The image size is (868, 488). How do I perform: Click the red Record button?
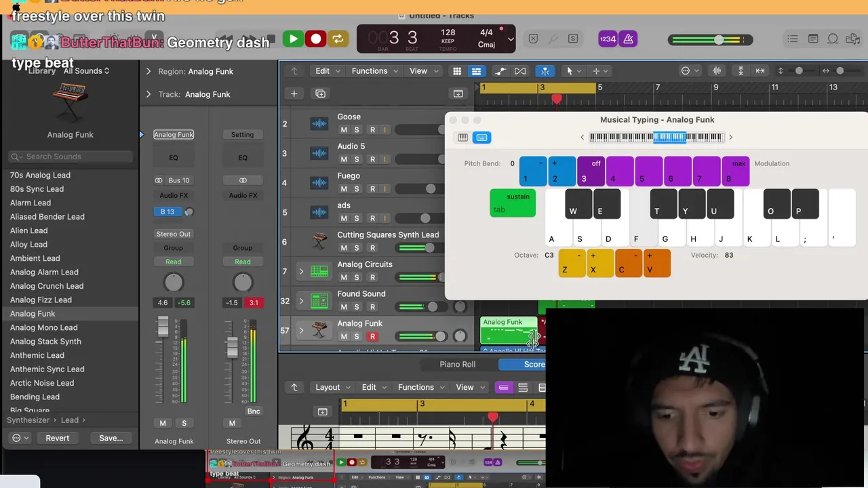click(x=315, y=39)
